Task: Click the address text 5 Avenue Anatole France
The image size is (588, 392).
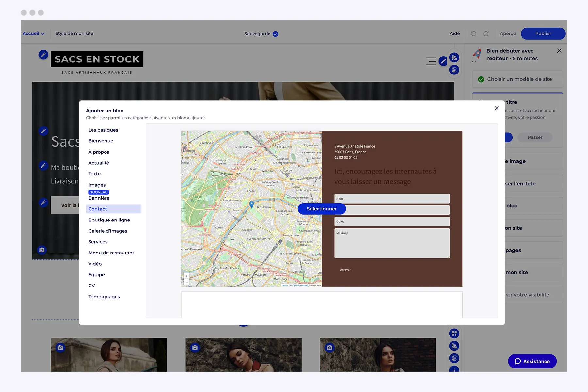Action: 354,146
